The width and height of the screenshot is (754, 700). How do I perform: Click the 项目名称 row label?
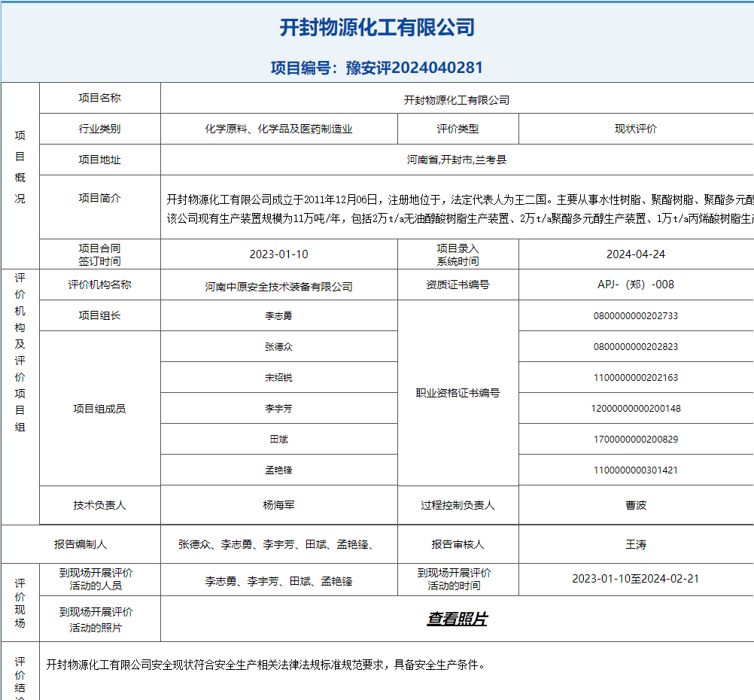[x=99, y=98]
